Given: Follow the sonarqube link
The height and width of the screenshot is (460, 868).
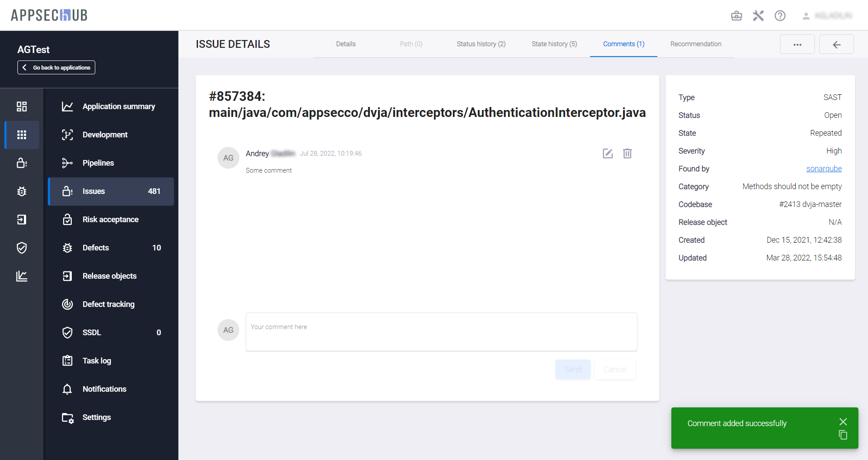Looking at the screenshot, I should (824, 169).
